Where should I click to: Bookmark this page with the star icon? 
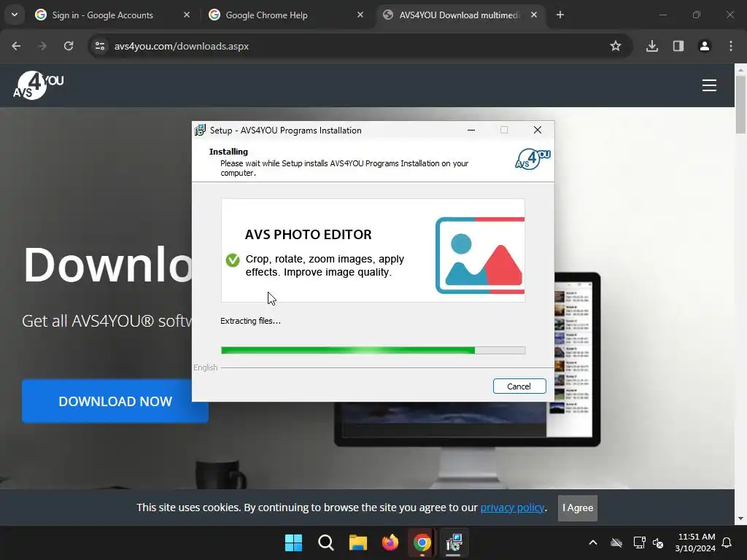[x=616, y=46]
